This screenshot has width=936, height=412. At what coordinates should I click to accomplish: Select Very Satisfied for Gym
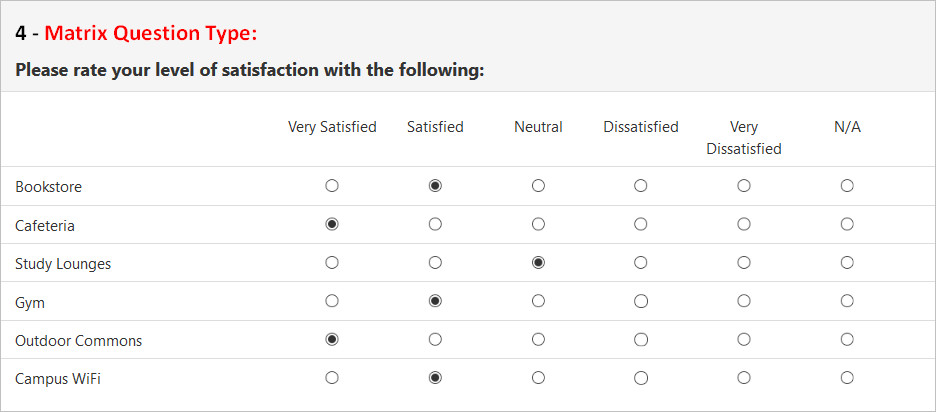[332, 301]
